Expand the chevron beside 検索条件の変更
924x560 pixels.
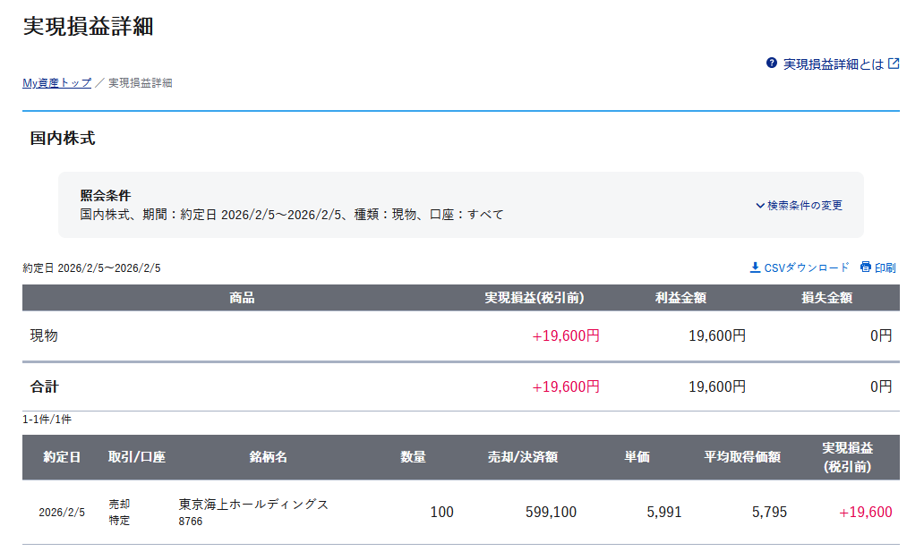(x=760, y=206)
